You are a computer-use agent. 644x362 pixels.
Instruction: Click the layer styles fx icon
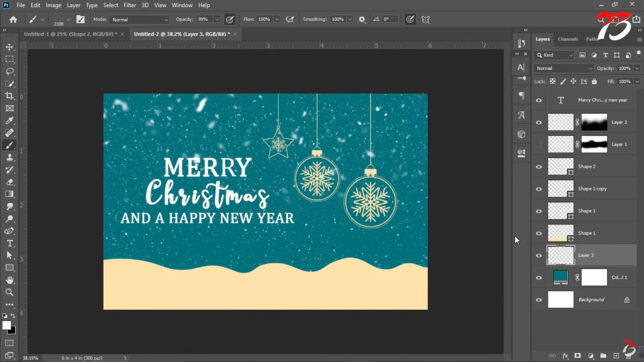click(565, 356)
